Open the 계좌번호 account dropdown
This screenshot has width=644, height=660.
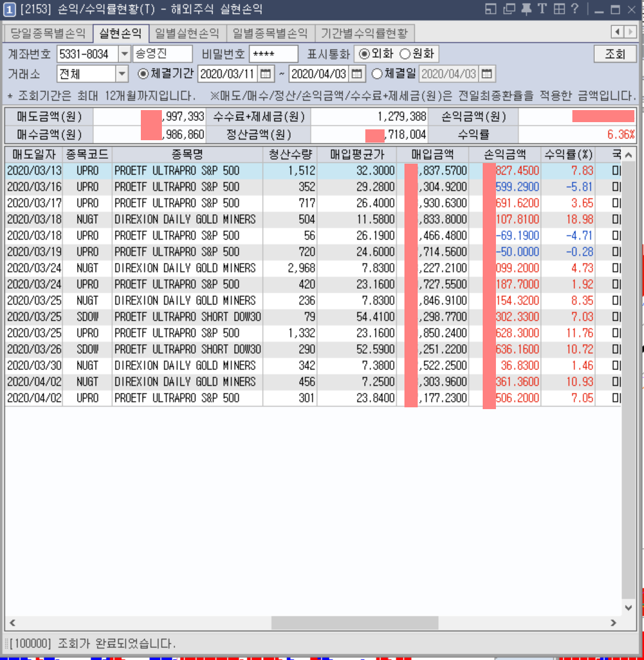(125, 54)
